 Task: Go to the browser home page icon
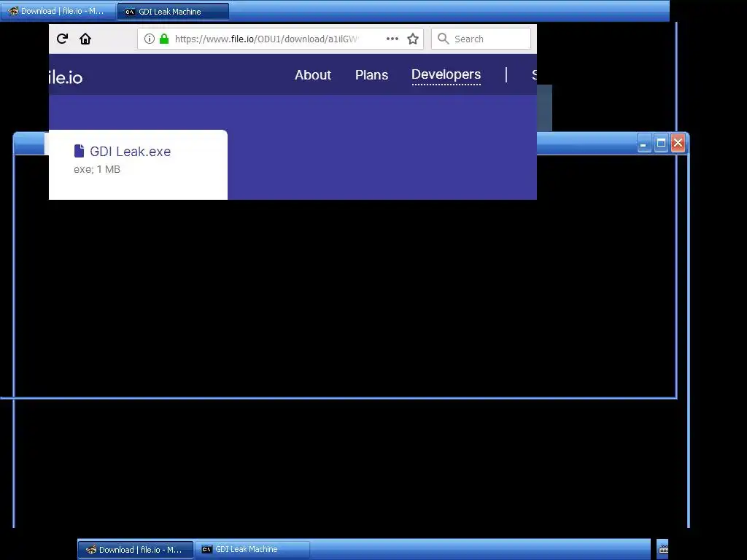(85, 39)
